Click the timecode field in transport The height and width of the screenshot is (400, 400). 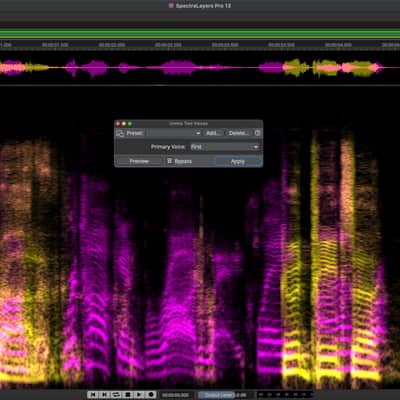[x=176, y=395]
